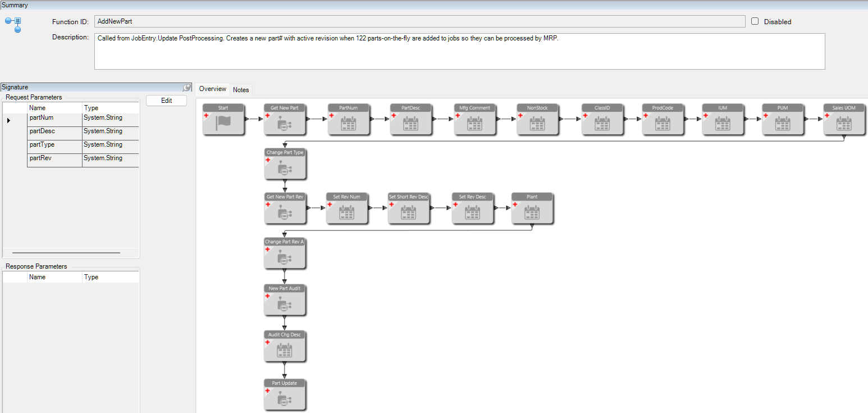The width and height of the screenshot is (868, 413).
Task: Click the Change Part Rev A node
Action: click(285, 253)
